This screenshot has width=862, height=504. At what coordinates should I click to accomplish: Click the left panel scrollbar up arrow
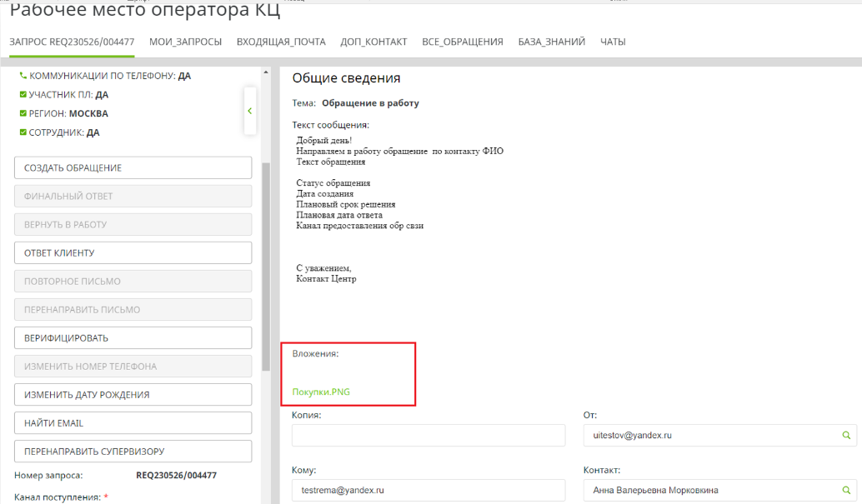(267, 72)
